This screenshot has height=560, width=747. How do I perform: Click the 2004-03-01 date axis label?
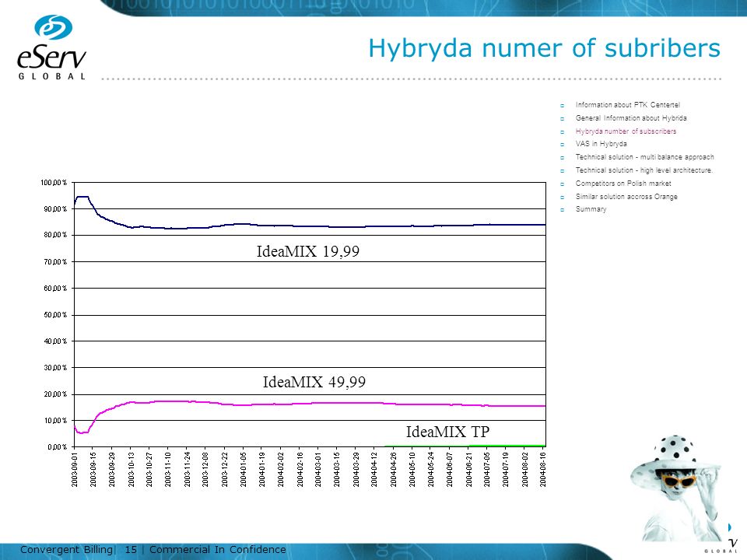318,470
